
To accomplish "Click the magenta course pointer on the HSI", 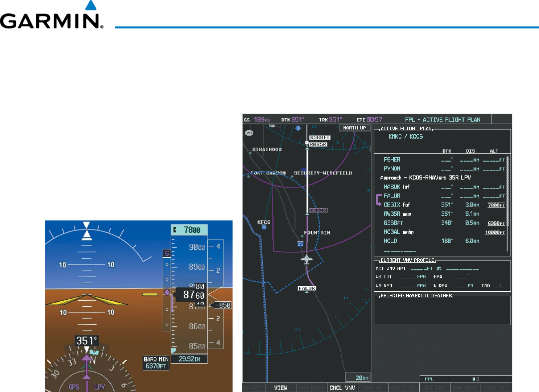I will (87, 373).
